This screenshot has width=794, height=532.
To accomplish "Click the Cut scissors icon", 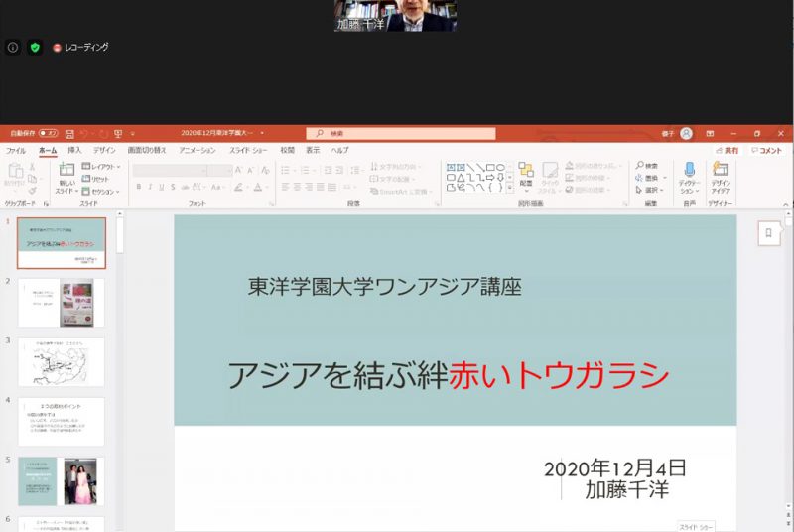I will (x=33, y=167).
